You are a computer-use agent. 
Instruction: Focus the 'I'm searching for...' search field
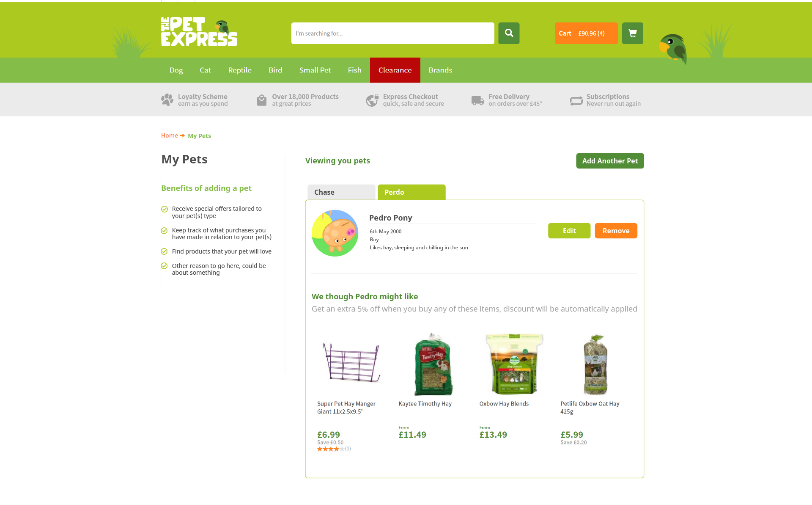(393, 33)
